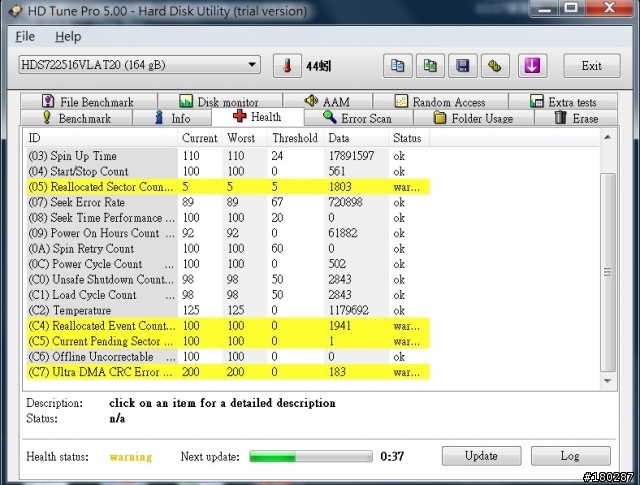The image size is (640, 485).
Task: Click the yellow warning health status text
Action: tap(131, 456)
